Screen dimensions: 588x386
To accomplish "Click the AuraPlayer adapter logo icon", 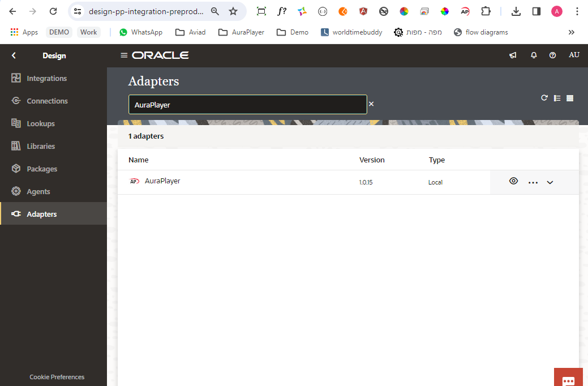I will 134,181.
